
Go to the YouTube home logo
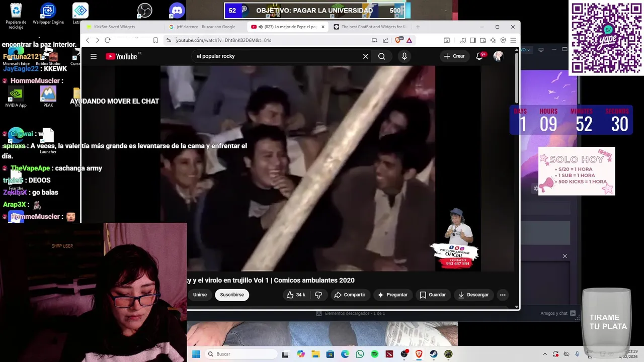tap(121, 56)
